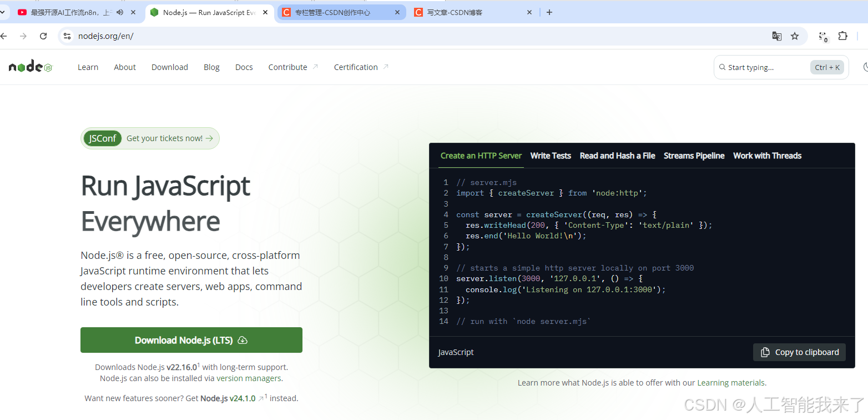The height and width of the screenshot is (420, 868).
Task: Click the translate page icon
Action: 777,36
